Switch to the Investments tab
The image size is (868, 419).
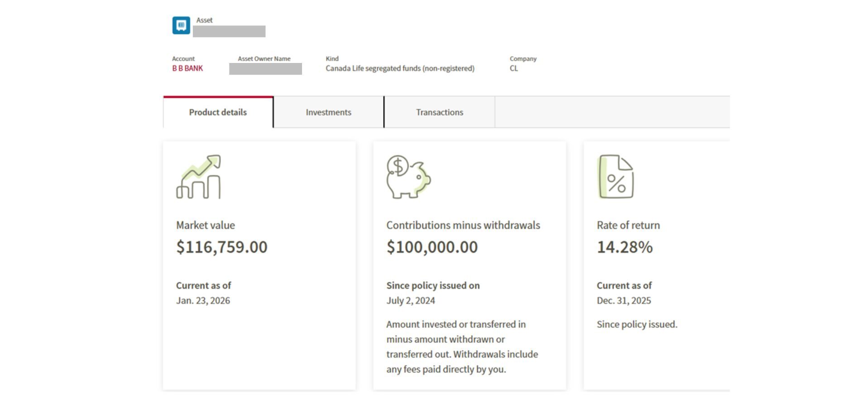click(x=328, y=112)
